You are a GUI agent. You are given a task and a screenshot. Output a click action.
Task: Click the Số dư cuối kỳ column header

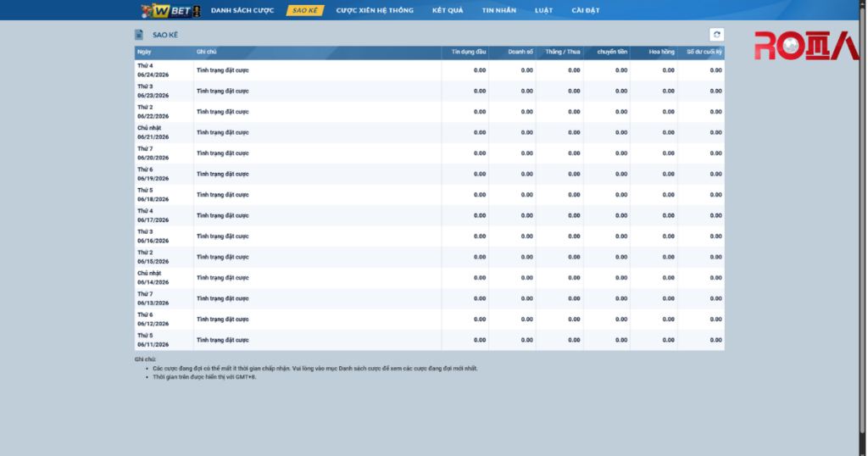click(701, 52)
